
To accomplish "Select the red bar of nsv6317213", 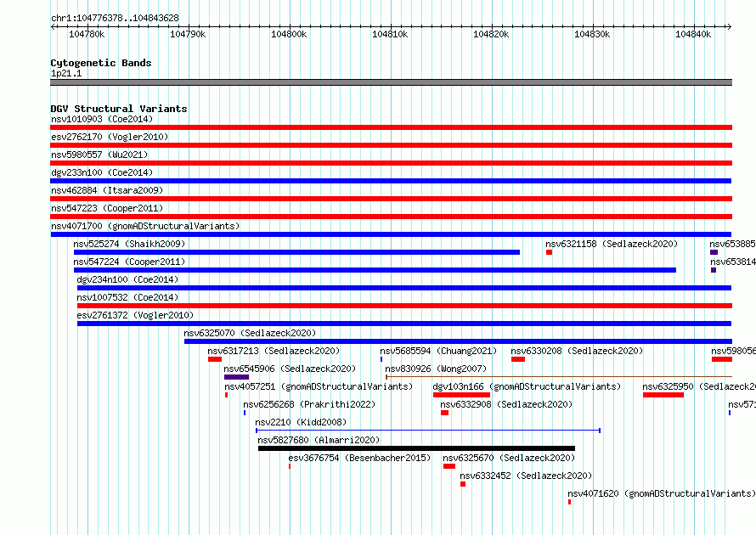I will pos(215,359).
